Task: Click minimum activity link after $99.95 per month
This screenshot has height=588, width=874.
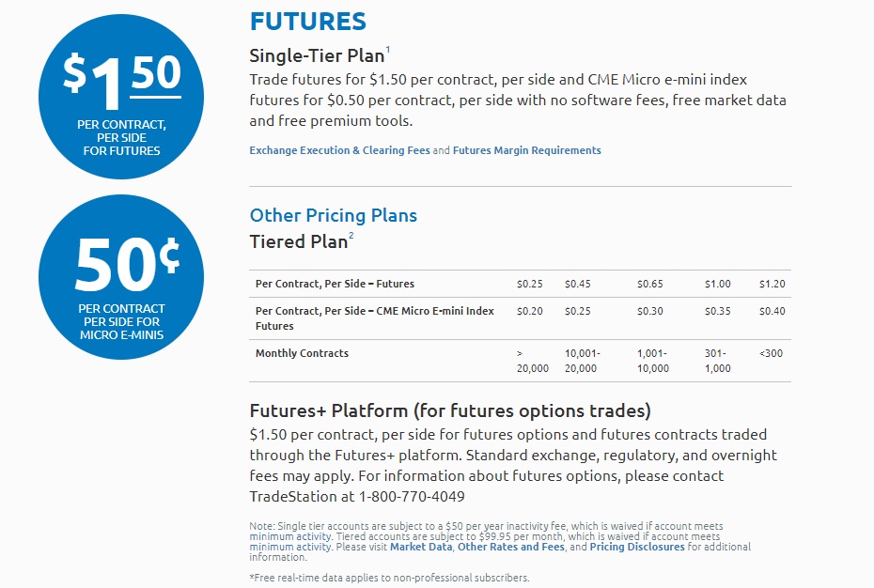Action: pyautogui.click(x=289, y=547)
